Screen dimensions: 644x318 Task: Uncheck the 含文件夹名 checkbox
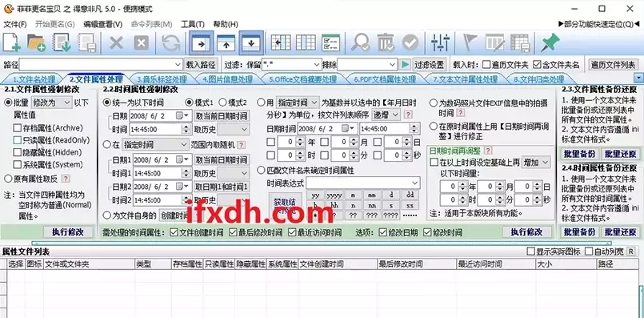click(x=537, y=65)
